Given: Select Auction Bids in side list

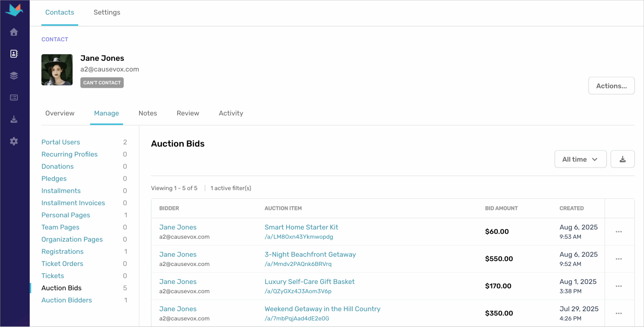Looking at the screenshot, I should click(x=61, y=288).
